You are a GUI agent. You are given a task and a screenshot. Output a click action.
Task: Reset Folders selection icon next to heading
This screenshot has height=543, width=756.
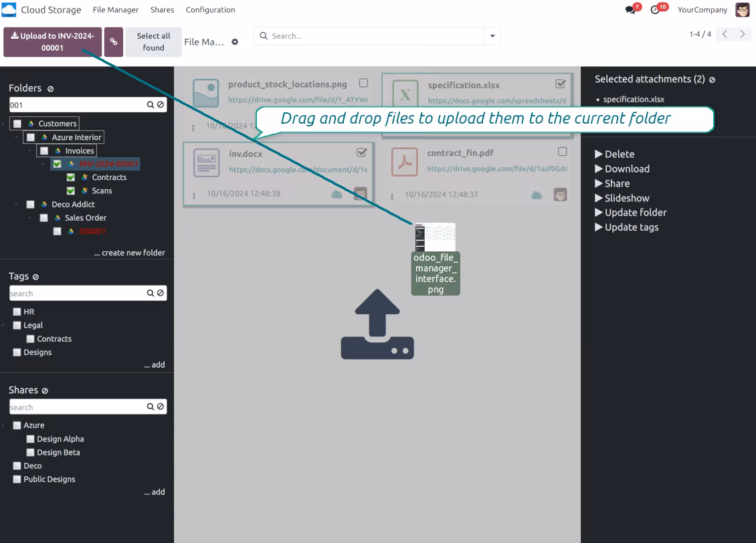tap(51, 89)
